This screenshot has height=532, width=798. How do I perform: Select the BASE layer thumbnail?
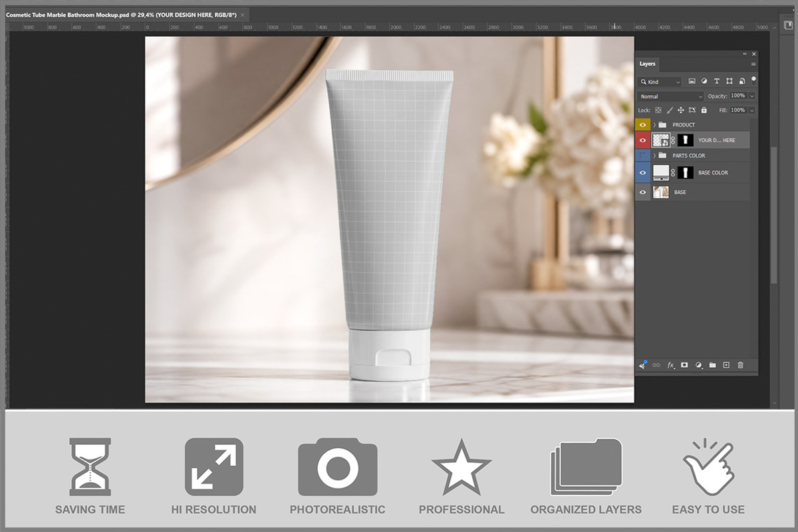pyautogui.click(x=661, y=192)
